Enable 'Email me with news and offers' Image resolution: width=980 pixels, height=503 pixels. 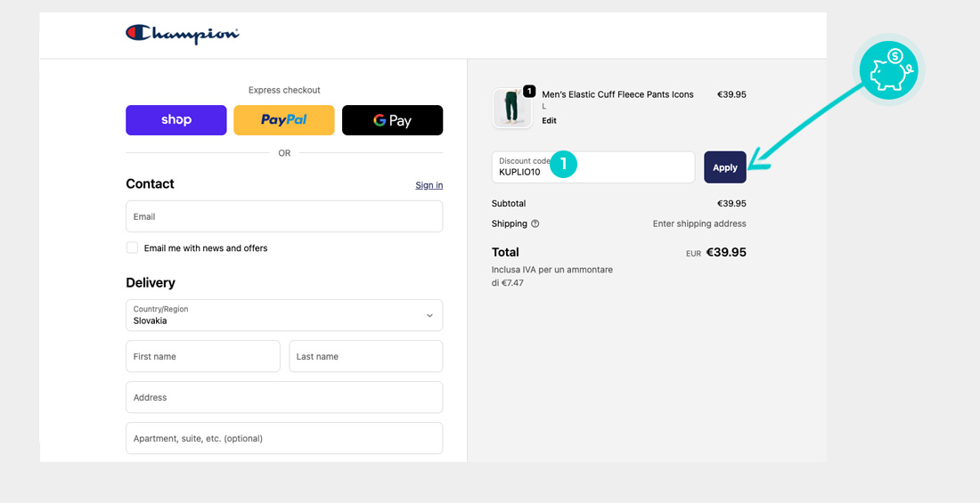pyautogui.click(x=132, y=248)
